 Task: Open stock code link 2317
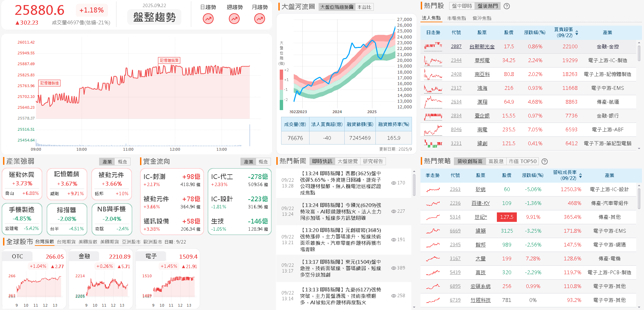tap(456, 88)
